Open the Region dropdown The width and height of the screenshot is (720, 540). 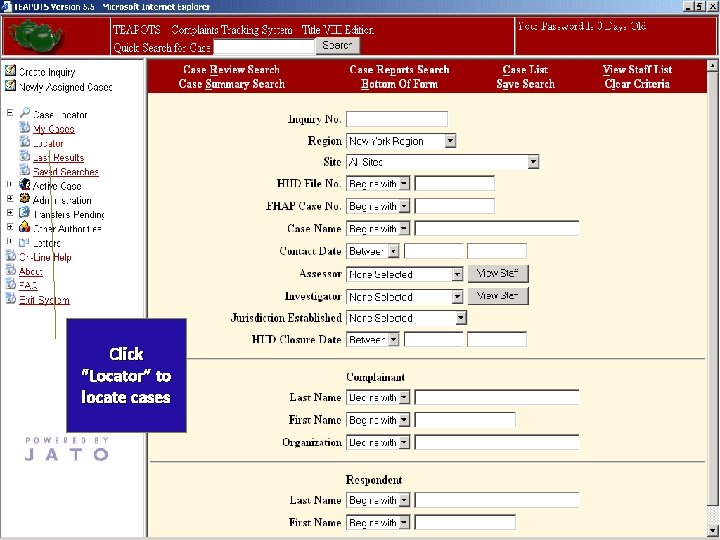450,141
